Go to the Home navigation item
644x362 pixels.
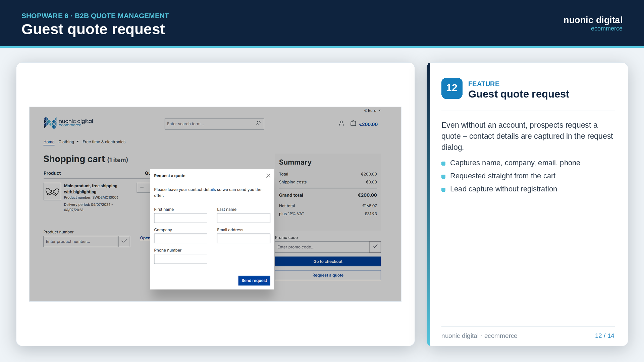(x=49, y=142)
